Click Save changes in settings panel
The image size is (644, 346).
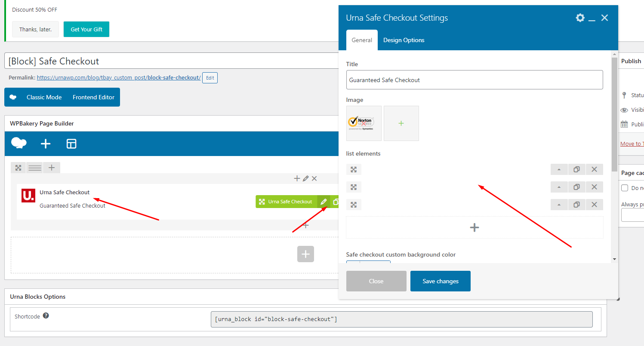[441, 281]
